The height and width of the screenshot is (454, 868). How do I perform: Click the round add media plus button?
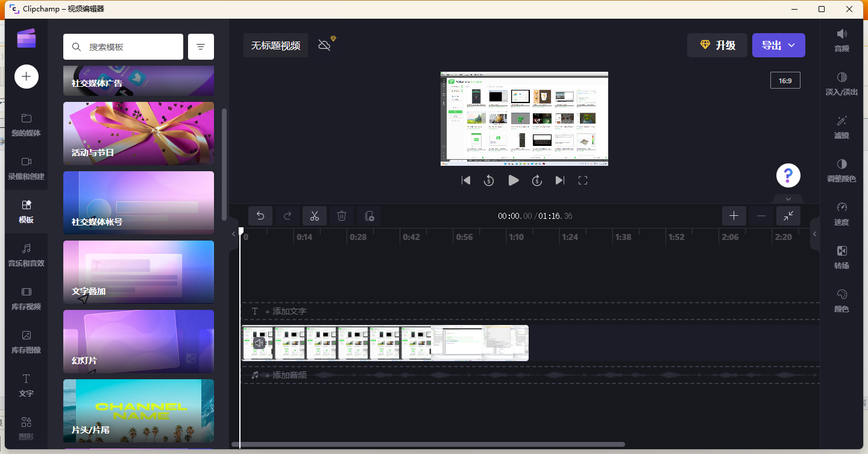(27, 77)
